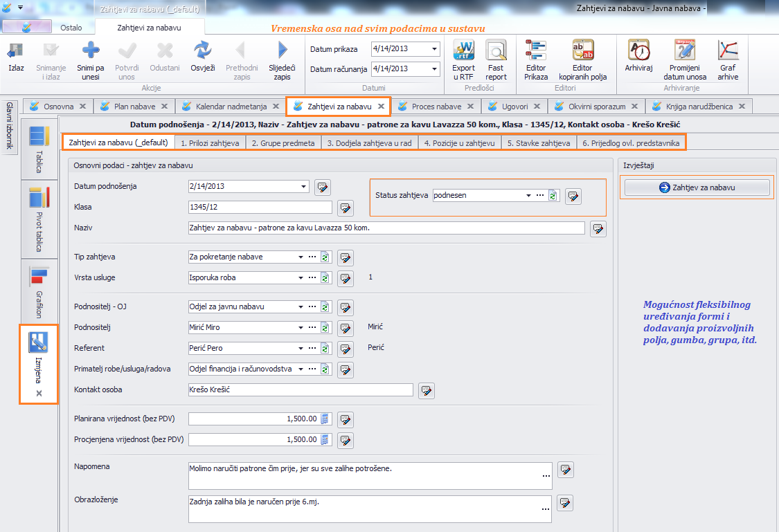
Task: Open the Referent dropdown
Action: [x=301, y=349]
